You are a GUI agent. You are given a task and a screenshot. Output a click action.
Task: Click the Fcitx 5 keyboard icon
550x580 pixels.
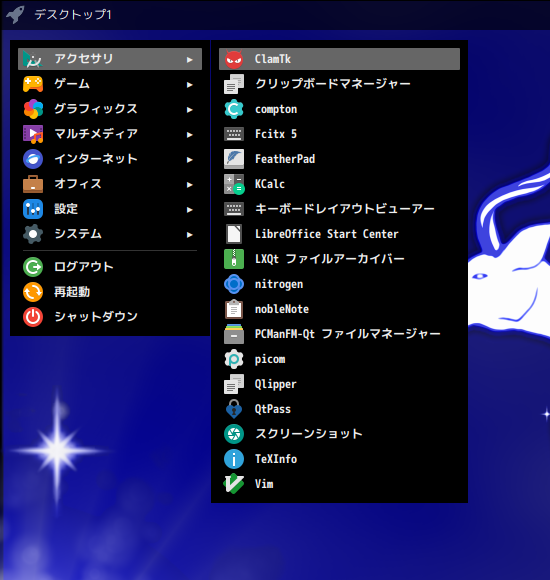[x=234, y=134]
